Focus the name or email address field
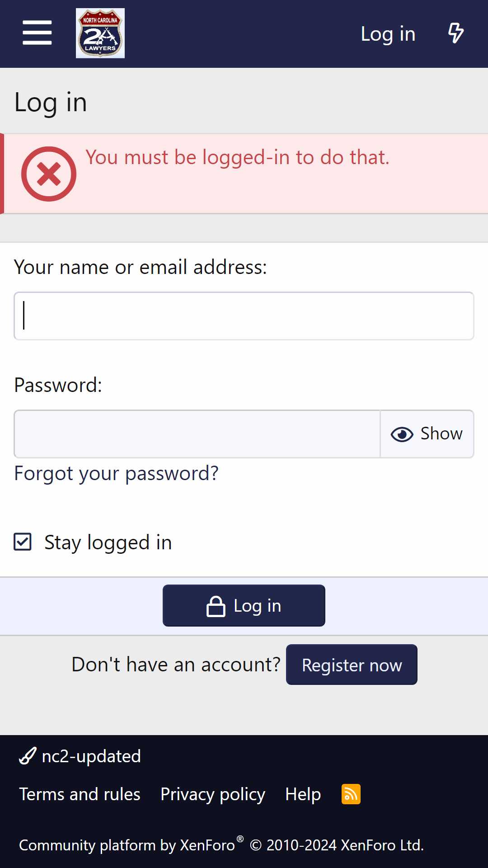Image resolution: width=488 pixels, height=868 pixels. (244, 316)
